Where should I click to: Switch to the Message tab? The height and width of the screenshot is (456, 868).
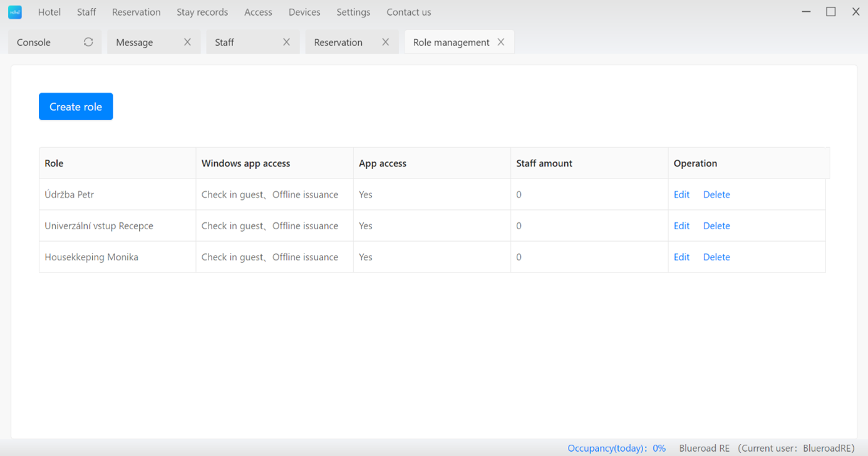(135, 42)
